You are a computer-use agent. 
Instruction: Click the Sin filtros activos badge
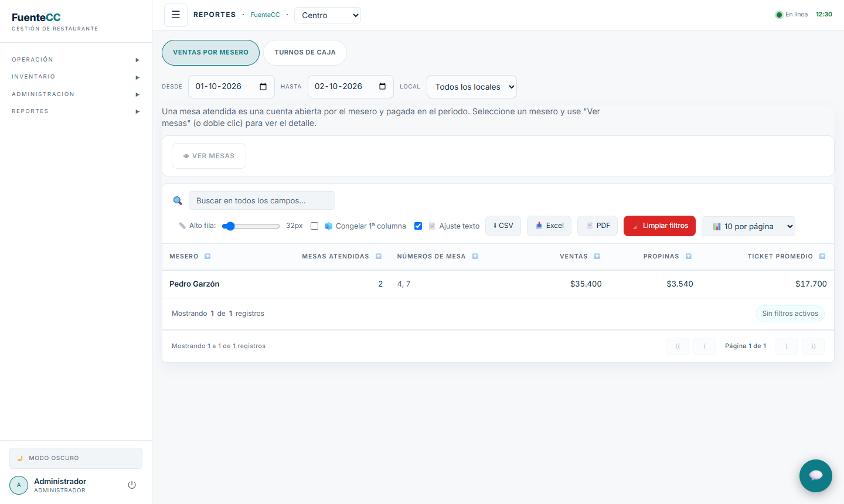coord(790,314)
